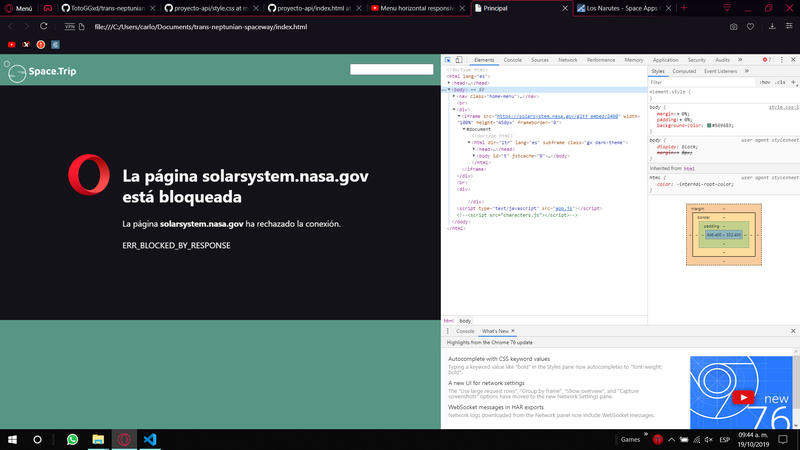The width and height of the screenshot is (800, 450).
Task: Open the style.css:1 source link
Action: (x=783, y=106)
